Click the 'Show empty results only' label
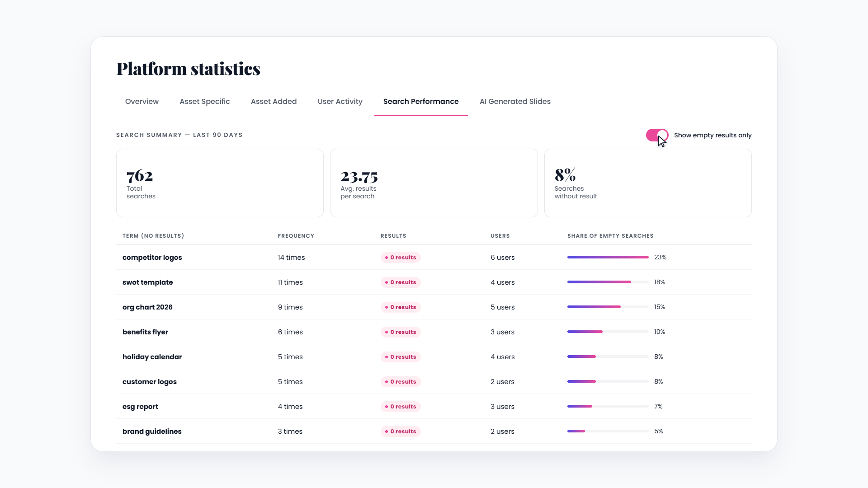 [712, 135]
